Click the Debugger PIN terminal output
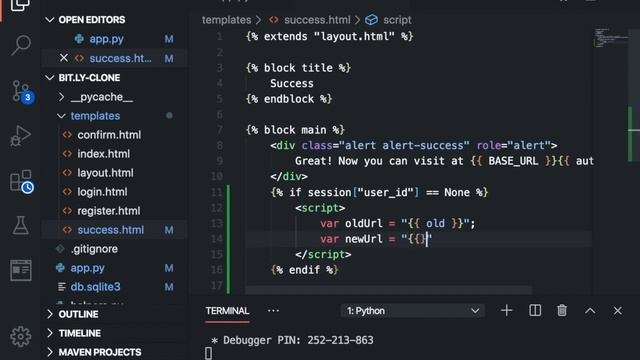Screen dimensions: 640x360 point(292,340)
